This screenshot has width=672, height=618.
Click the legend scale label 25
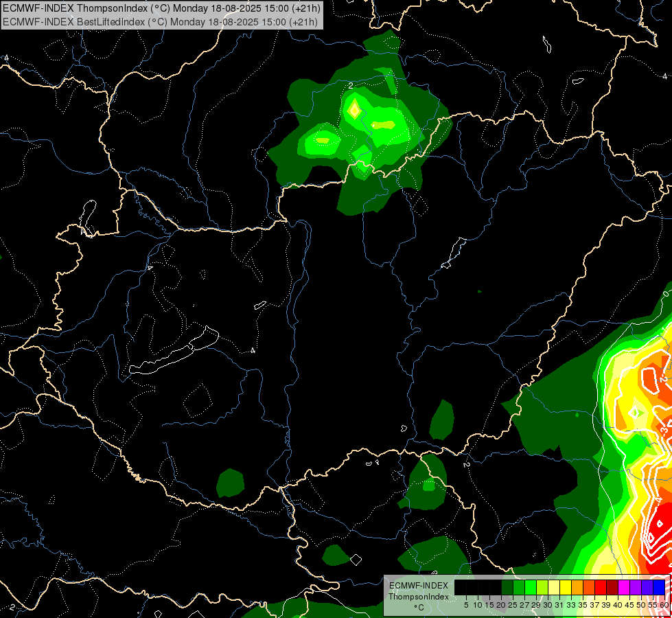tap(513, 605)
